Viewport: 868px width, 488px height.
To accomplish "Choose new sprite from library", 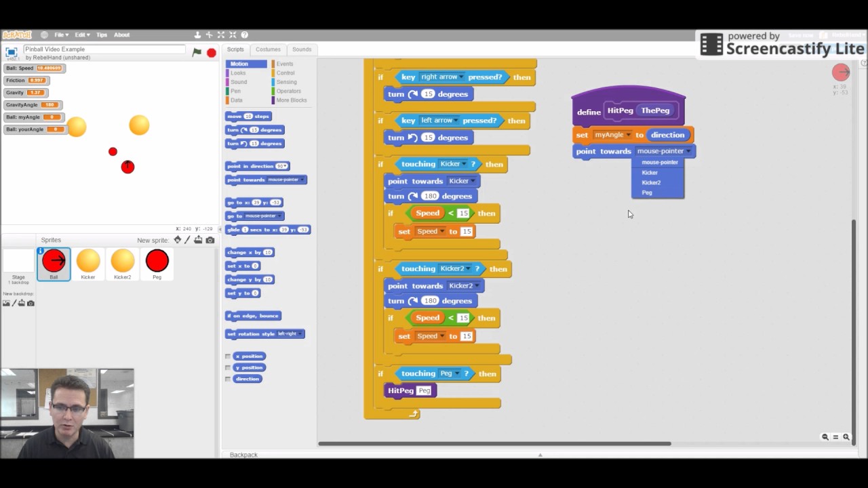I will [178, 240].
